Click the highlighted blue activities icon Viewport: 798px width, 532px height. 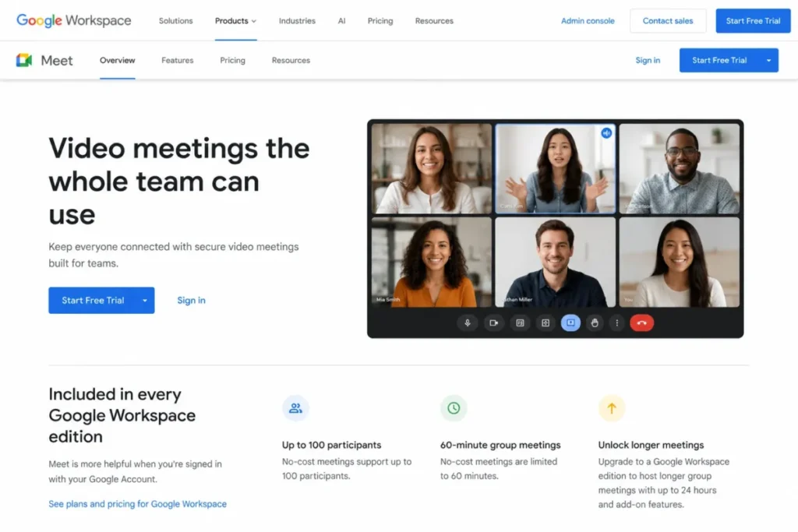[570, 323]
